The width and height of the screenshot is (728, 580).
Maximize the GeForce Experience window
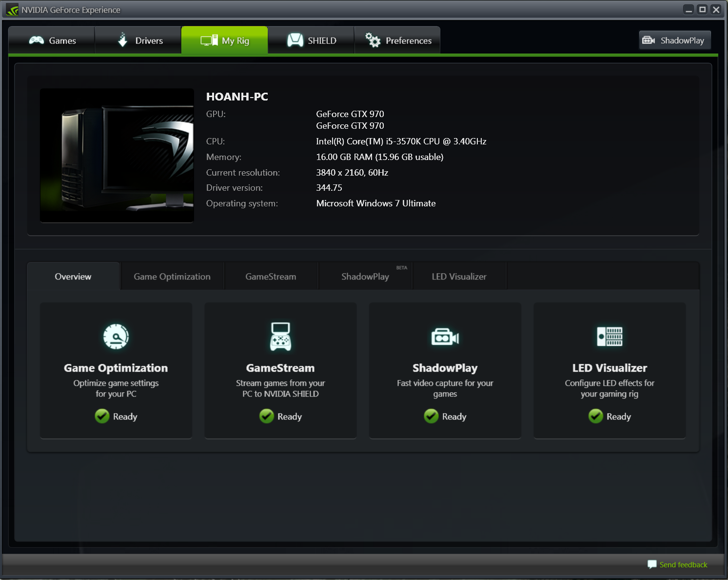click(x=702, y=10)
